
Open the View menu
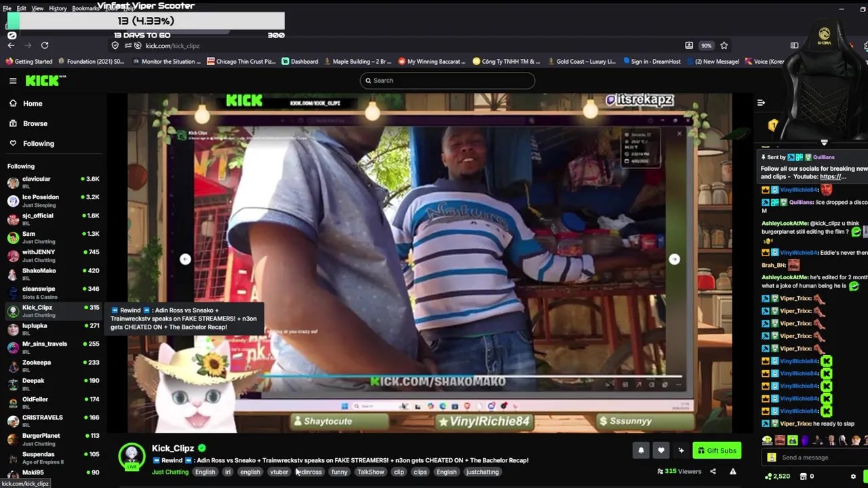point(37,8)
